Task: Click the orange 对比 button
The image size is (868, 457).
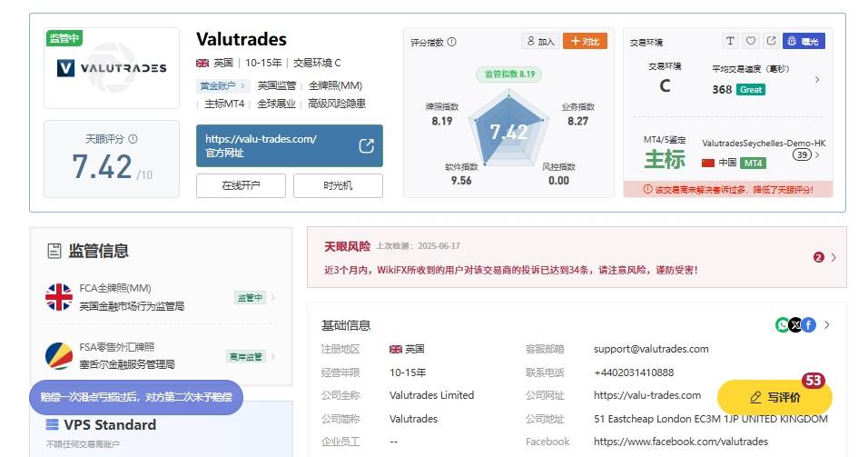Action: pos(585,41)
